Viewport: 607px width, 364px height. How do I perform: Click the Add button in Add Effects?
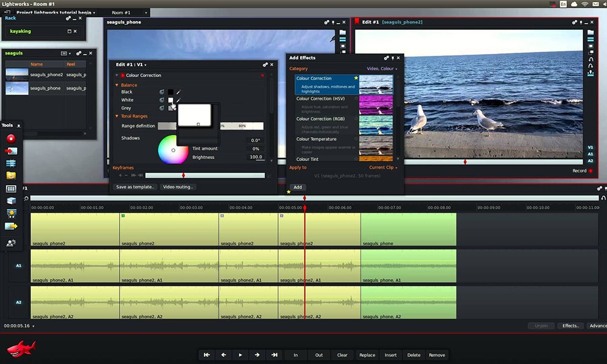click(x=297, y=187)
